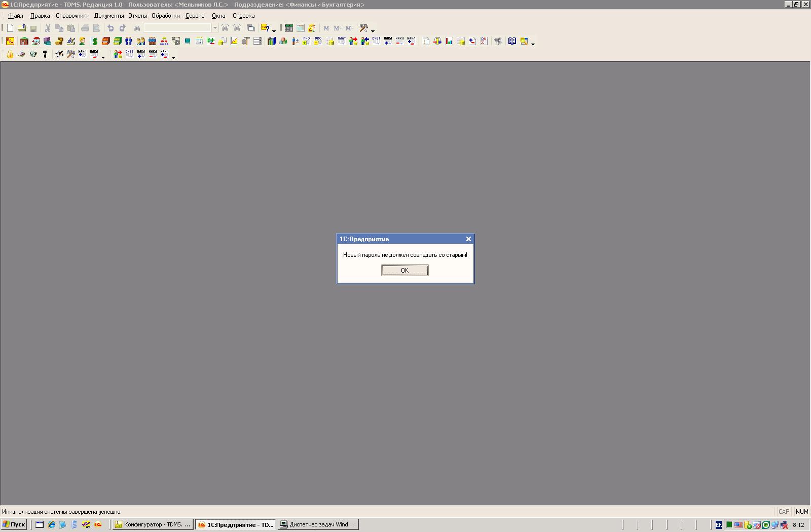Click Internet Explorer quick launch icon
This screenshot has height=532, width=811.
(51, 524)
